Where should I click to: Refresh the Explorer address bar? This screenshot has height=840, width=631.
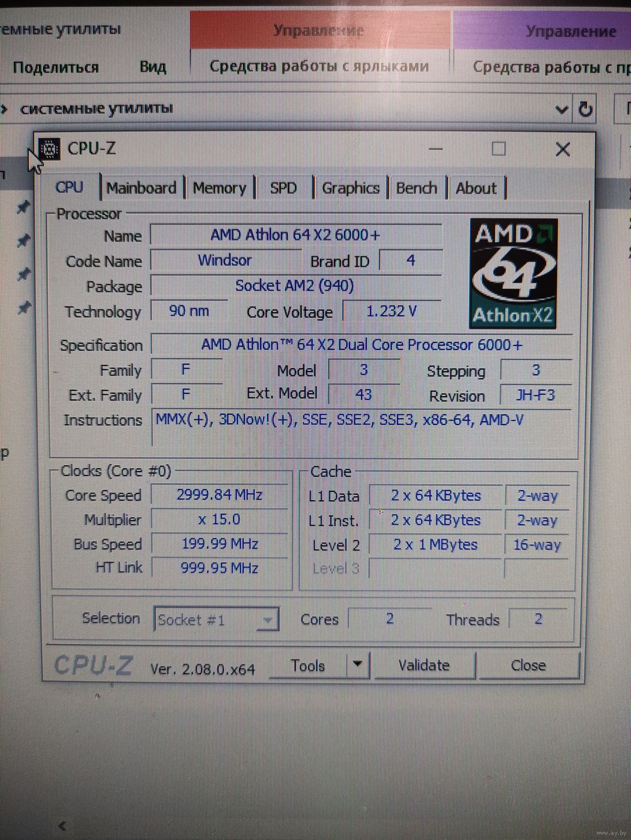click(x=586, y=109)
